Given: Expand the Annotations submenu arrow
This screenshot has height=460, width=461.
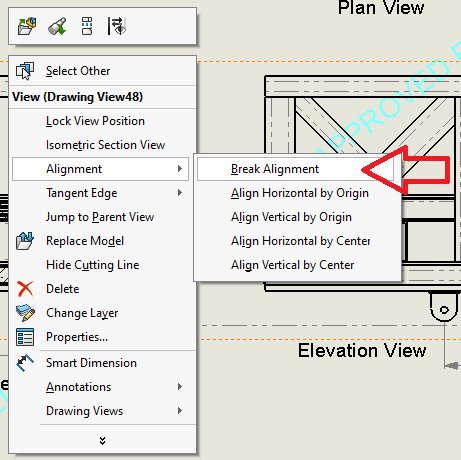Looking at the screenshot, I should [x=180, y=387].
